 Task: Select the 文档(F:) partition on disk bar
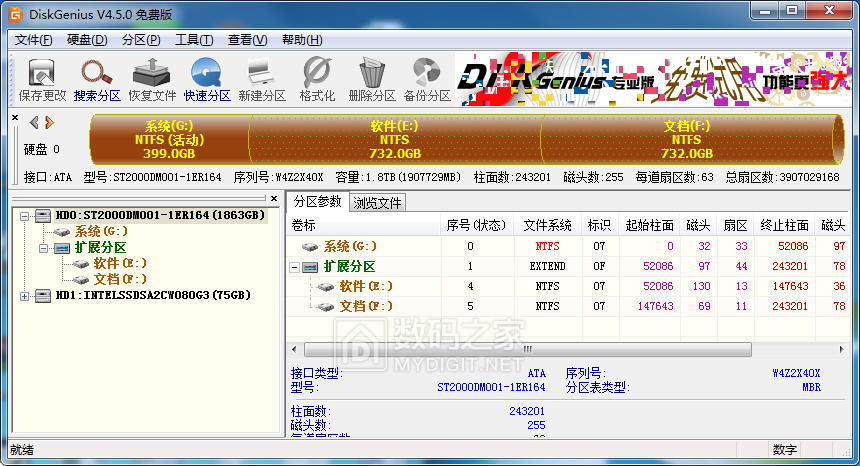pos(686,140)
